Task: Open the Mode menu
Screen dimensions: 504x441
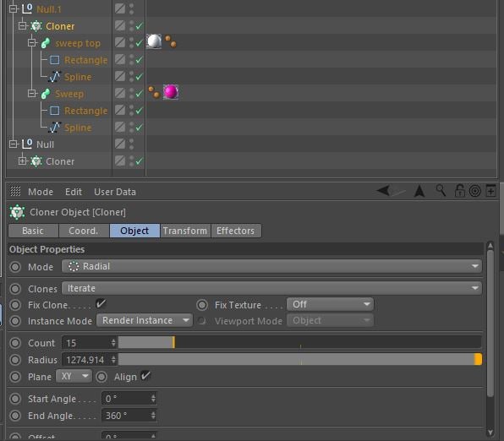Action: click(x=41, y=192)
